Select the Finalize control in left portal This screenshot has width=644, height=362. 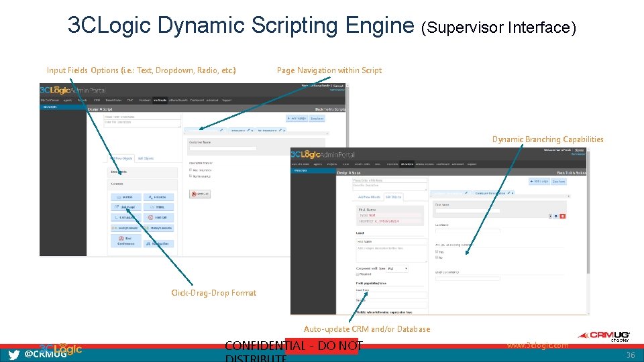pos(158,197)
